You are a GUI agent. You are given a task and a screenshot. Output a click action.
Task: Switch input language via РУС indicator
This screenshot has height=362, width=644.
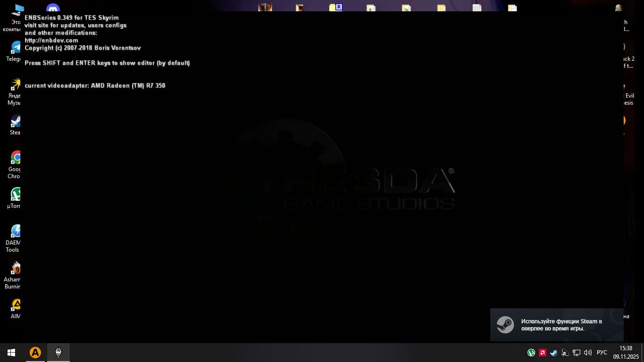click(602, 353)
